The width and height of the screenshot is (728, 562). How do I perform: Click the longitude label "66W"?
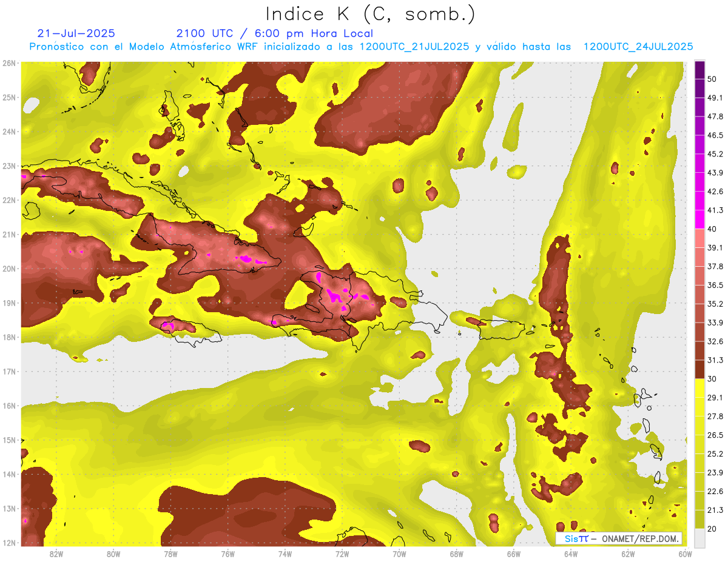tap(513, 554)
